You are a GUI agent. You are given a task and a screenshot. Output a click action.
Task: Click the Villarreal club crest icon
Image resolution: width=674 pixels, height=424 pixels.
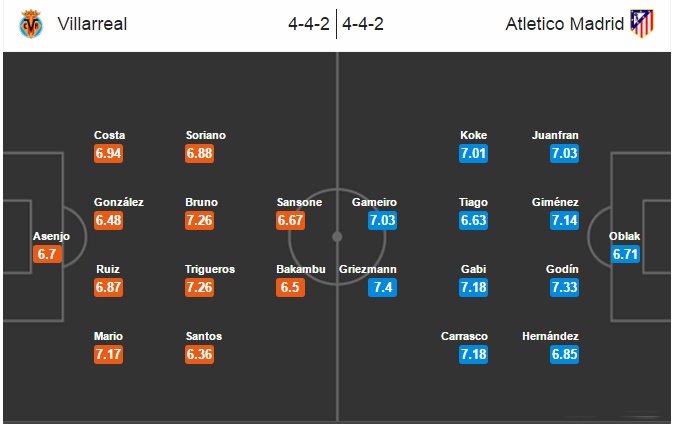point(31,24)
